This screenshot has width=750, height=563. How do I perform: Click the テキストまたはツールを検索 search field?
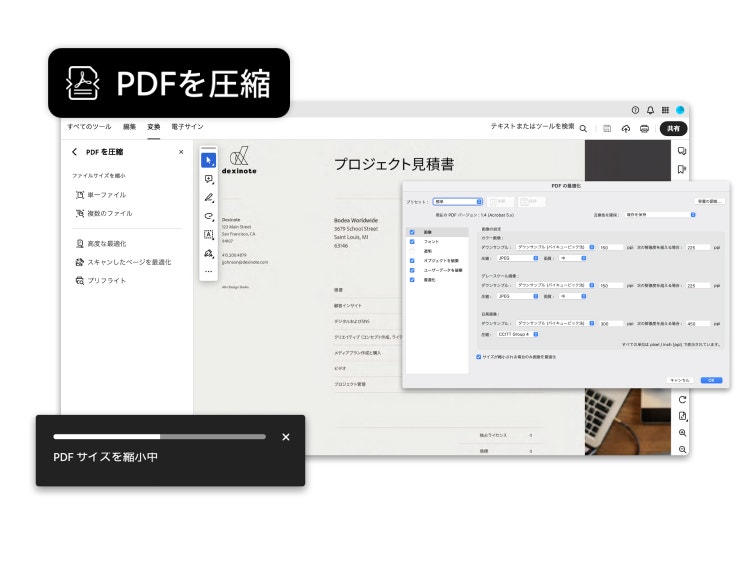click(x=532, y=126)
